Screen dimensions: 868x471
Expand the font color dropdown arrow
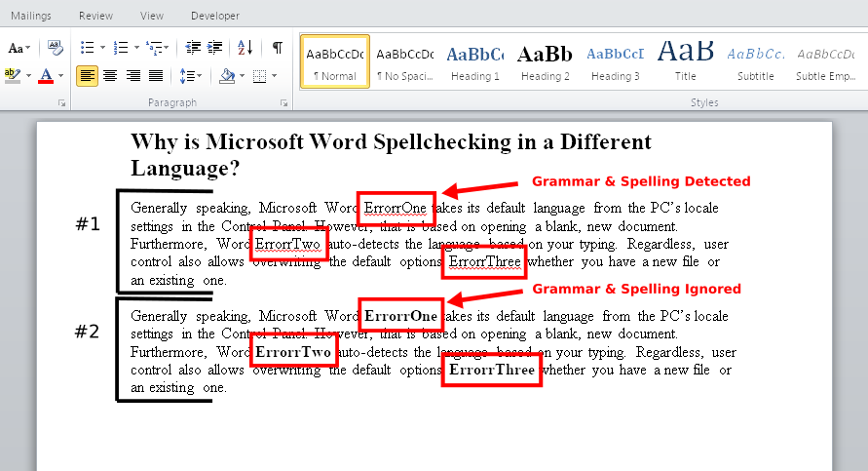(x=61, y=76)
